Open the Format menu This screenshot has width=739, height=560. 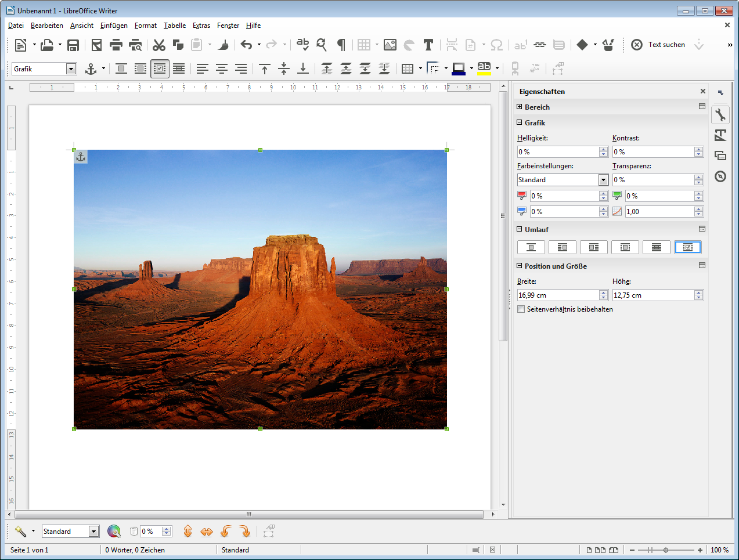pos(145,26)
